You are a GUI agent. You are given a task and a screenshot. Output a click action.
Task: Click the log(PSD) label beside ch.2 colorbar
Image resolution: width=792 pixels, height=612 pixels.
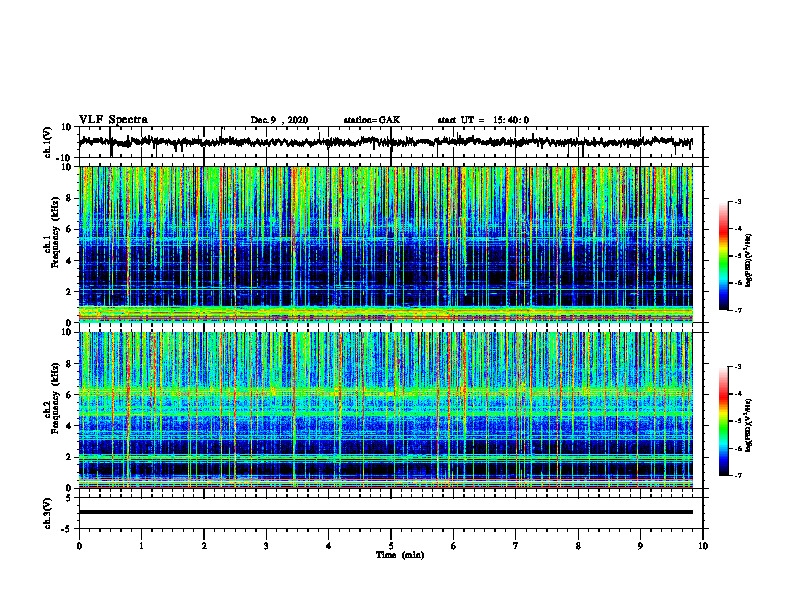coord(749,425)
